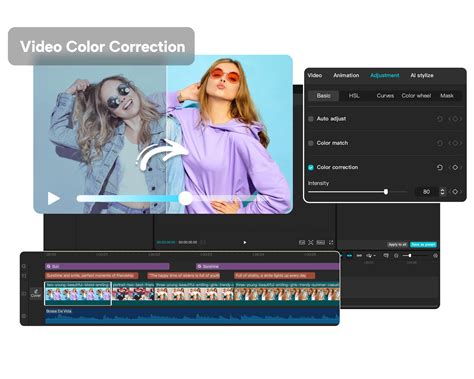Click the Apply to all button

point(397,244)
